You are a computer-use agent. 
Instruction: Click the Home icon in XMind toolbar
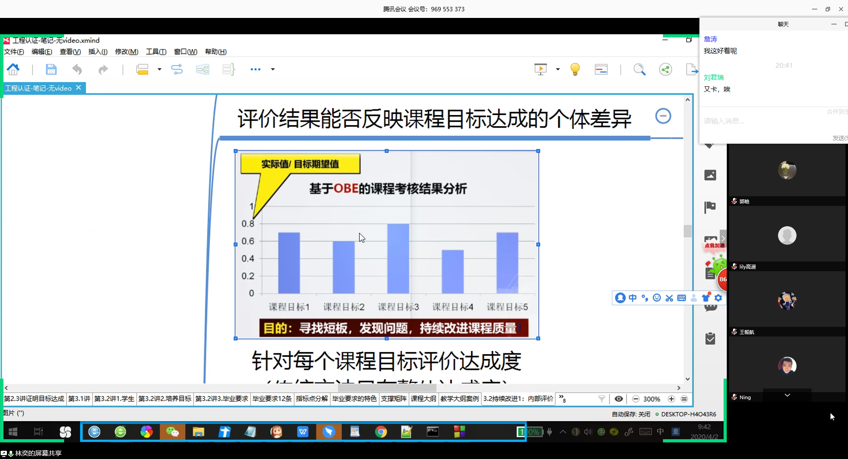click(13, 70)
